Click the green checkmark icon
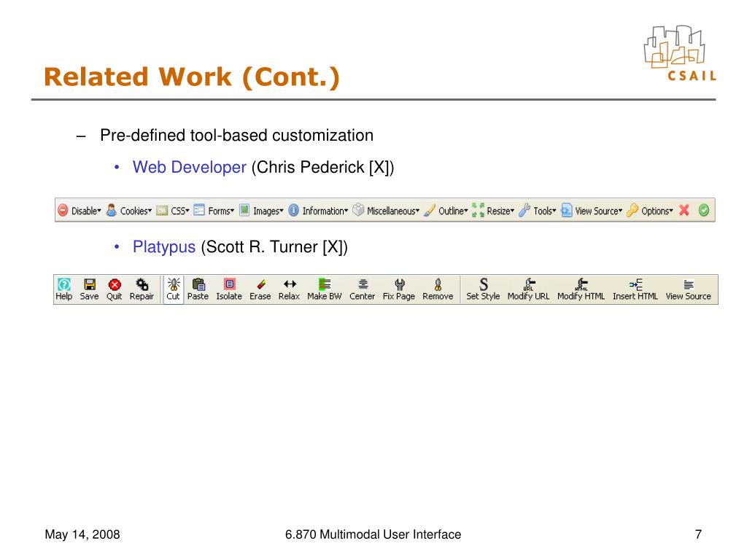This screenshot has height=560, width=747. pyautogui.click(x=704, y=210)
